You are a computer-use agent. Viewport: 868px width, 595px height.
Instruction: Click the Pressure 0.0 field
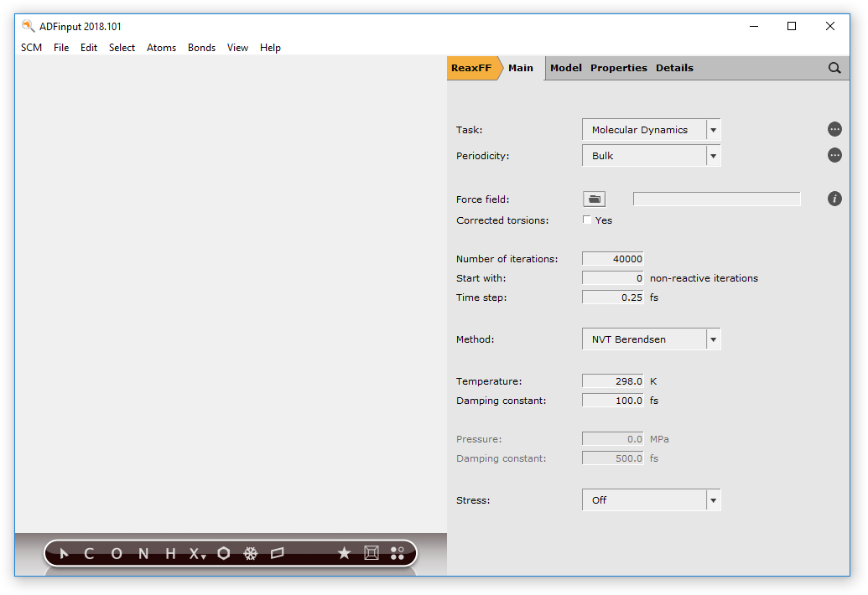pyautogui.click(x=613, y=439)
